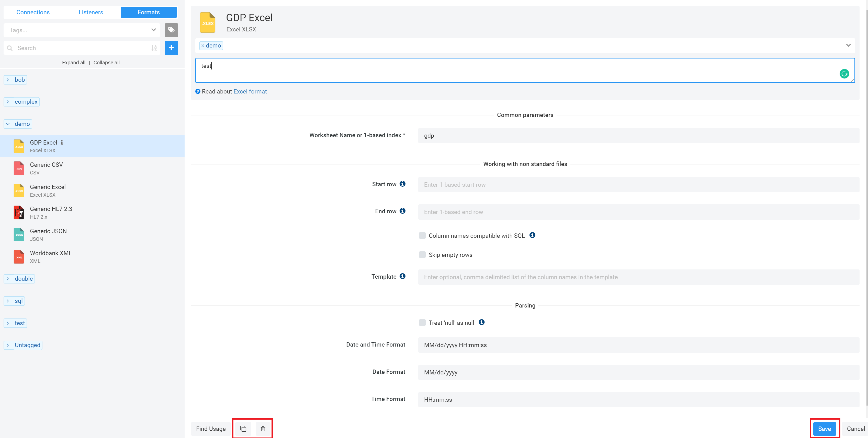
Task: Select Generic JSON format in list
Action: [x=92, y=235]
